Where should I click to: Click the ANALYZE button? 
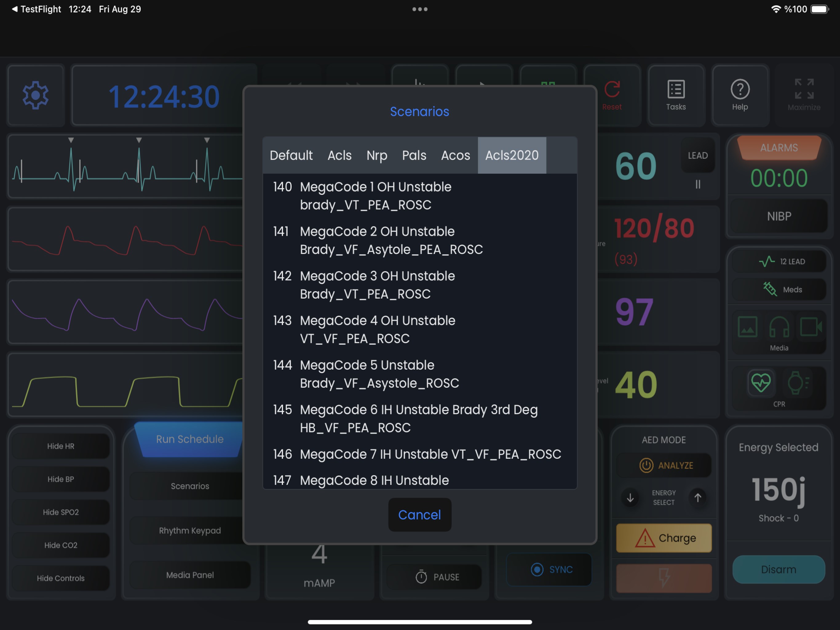pos(664,465)
